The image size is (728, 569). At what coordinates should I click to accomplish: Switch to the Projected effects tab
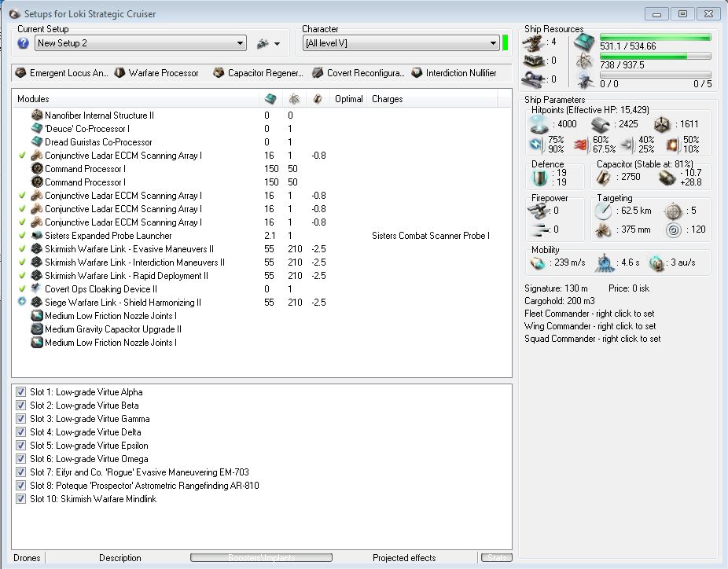[x=404, y=558]
